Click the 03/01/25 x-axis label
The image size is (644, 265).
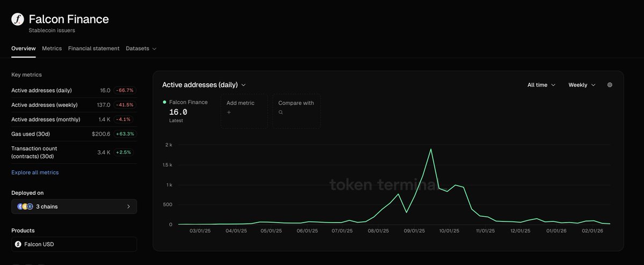point(200,231)
